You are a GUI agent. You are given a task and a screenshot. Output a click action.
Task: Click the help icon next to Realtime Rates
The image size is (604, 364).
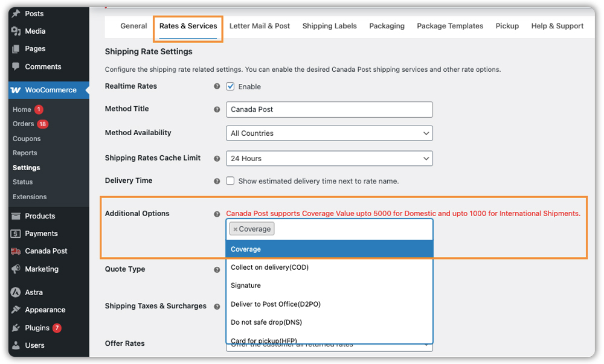[217, 86]
